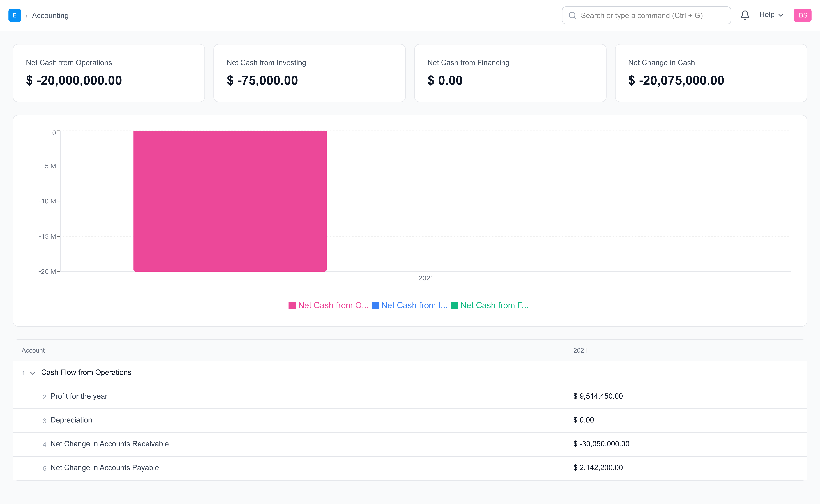Image resolution: width=820 pixels, height=504 pixels.
Task: Click the Net Cash from Investing card
Action: click(309, 73)
